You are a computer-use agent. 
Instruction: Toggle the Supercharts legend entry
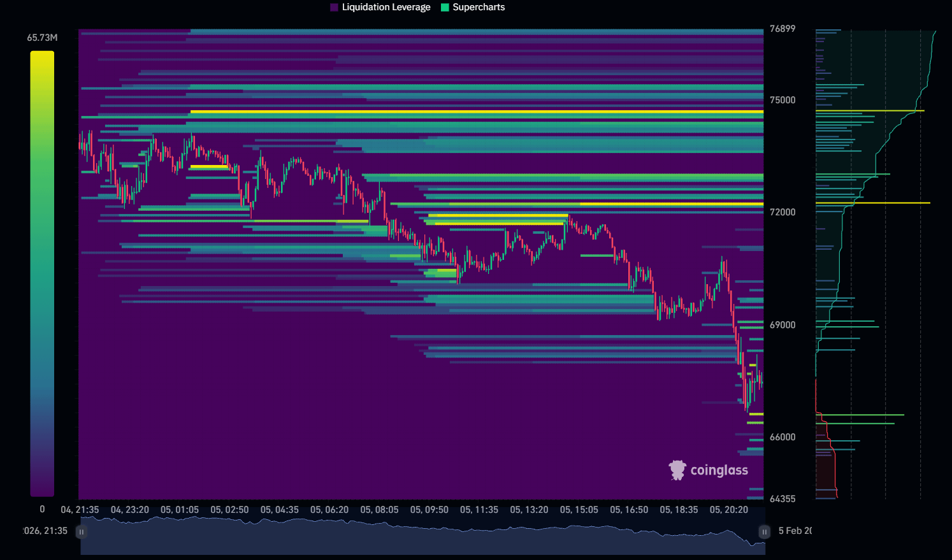(x=473, y=7)
